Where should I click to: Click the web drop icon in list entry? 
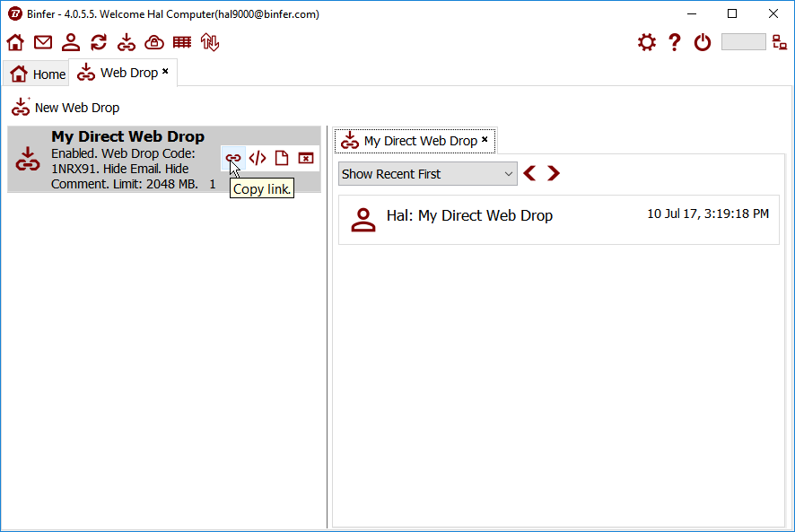[x=28, y=160]
